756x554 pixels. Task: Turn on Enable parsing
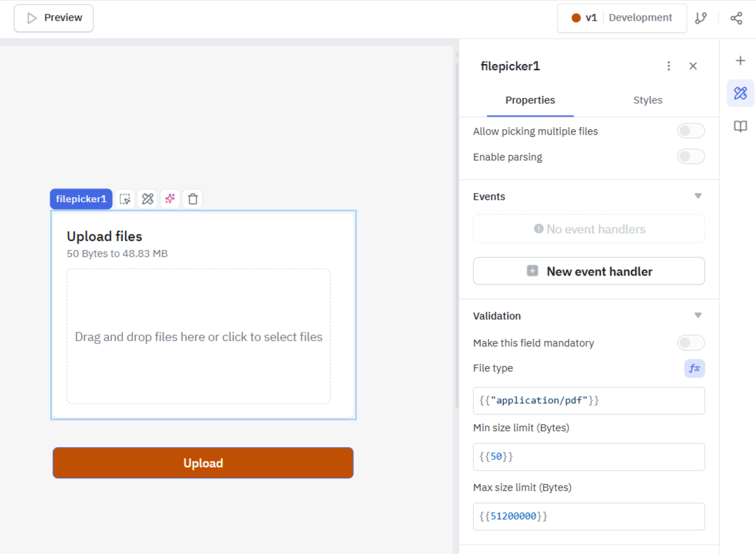pos(691,156)
